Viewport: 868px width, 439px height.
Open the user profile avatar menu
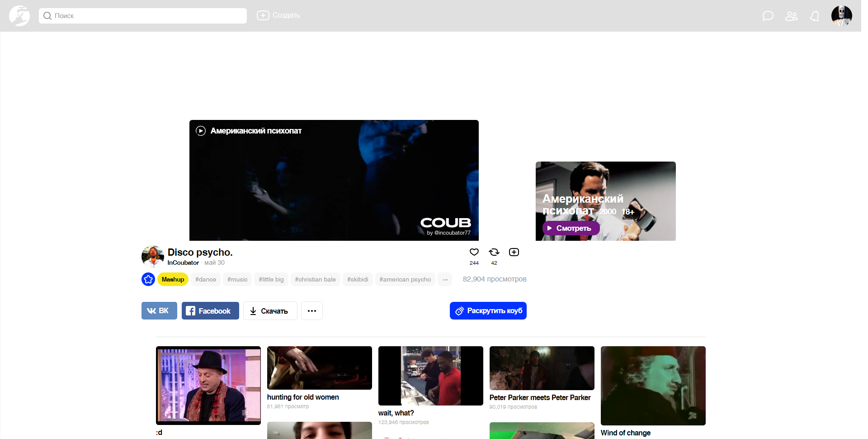point(841,16)
